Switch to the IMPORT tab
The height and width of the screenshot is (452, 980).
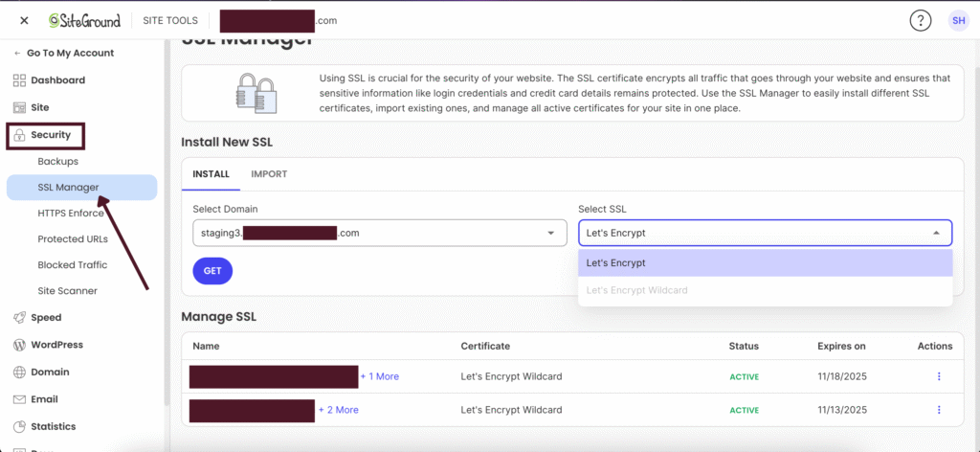coord(269,174)
